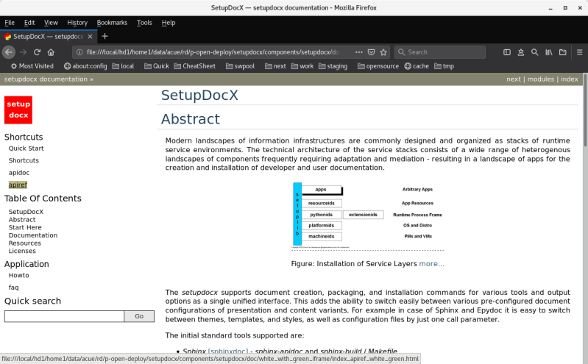Bookmark this page with the star
This screenshot has height=364, width=588.
tap(383, 52)
